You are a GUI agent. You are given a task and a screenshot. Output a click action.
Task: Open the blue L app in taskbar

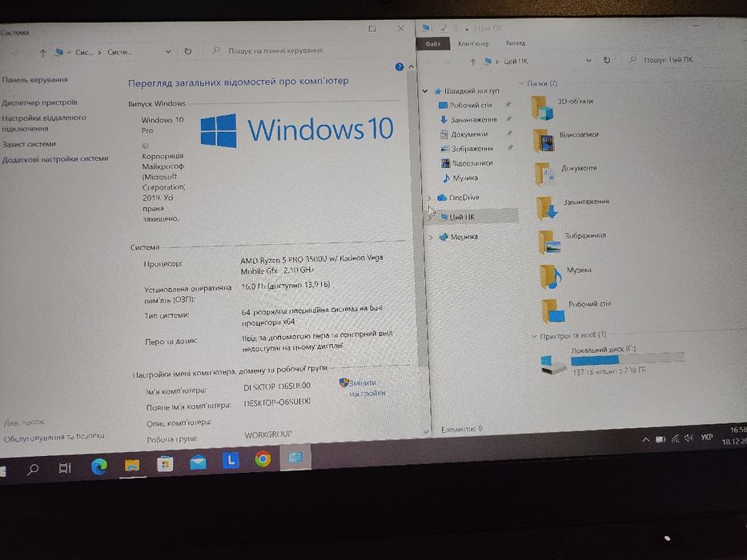pyautogui.click(x=231, y=460)
